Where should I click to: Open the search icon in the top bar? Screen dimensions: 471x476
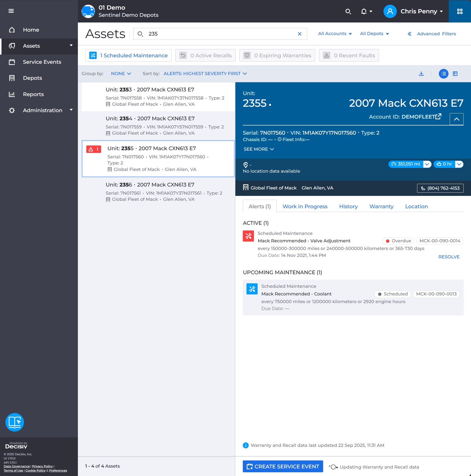tap(348, 11)
